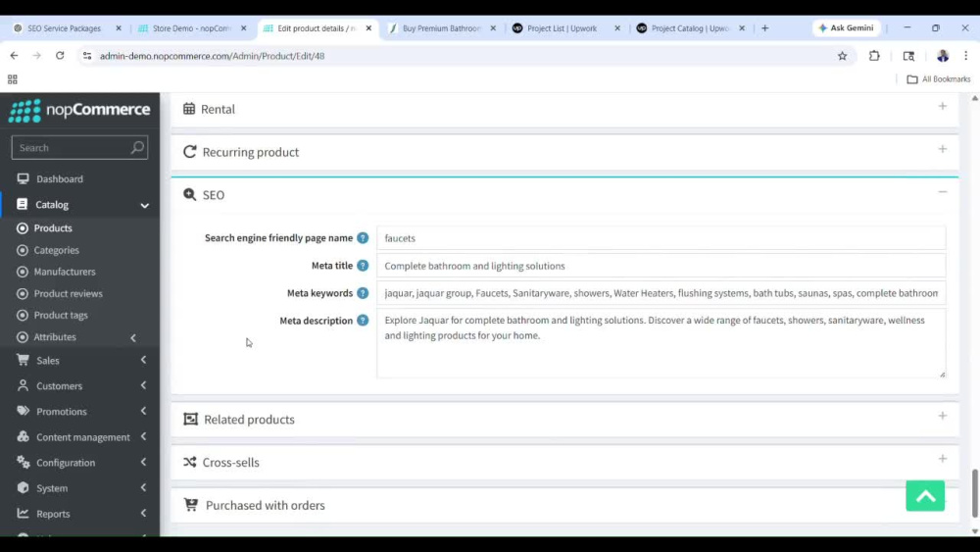View site information icon in address bar

87,56
